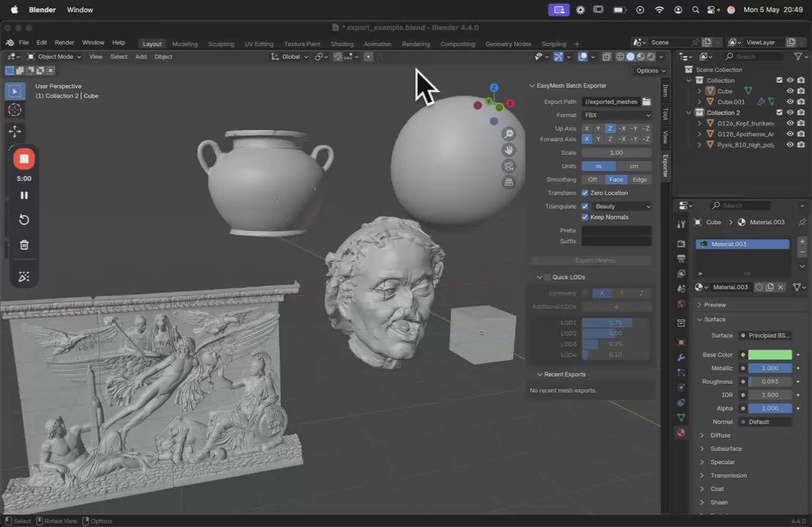The width and height of the screenshot is (812, 527).
Task: Enable the Quick LODs checkbox
Action: (547, 277)
